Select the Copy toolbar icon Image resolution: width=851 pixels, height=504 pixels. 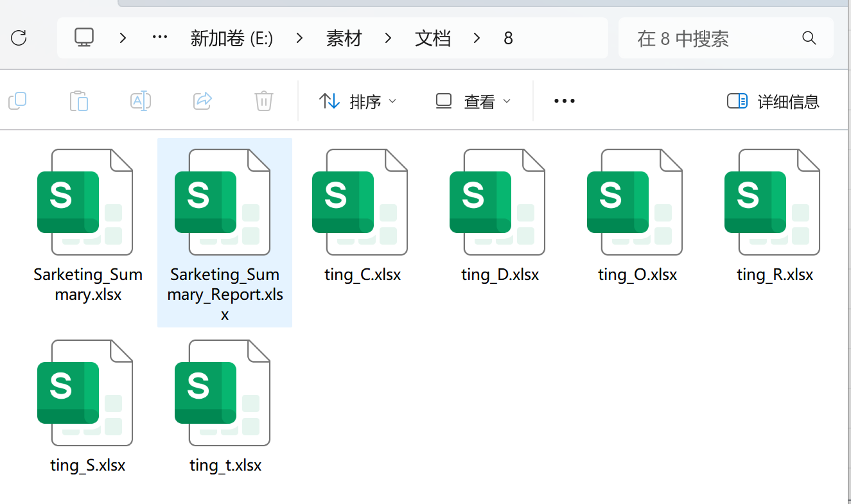coord(17,101)
